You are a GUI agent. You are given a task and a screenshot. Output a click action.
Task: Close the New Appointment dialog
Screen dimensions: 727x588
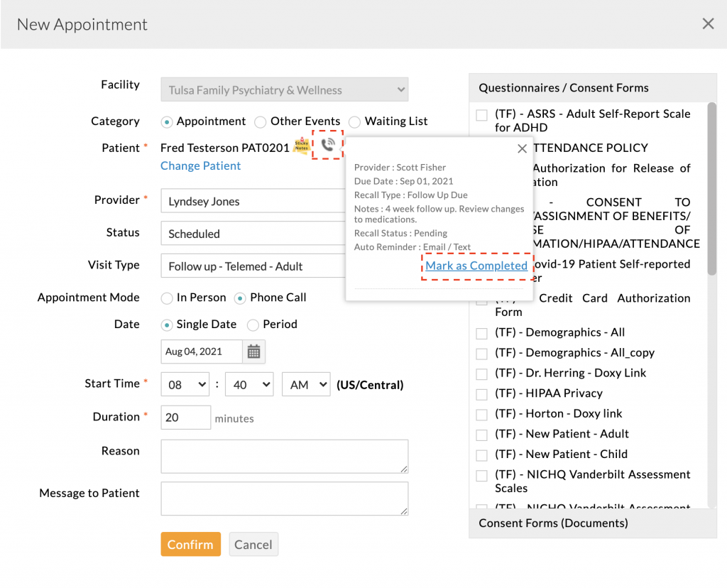click(x=708, y=24)
